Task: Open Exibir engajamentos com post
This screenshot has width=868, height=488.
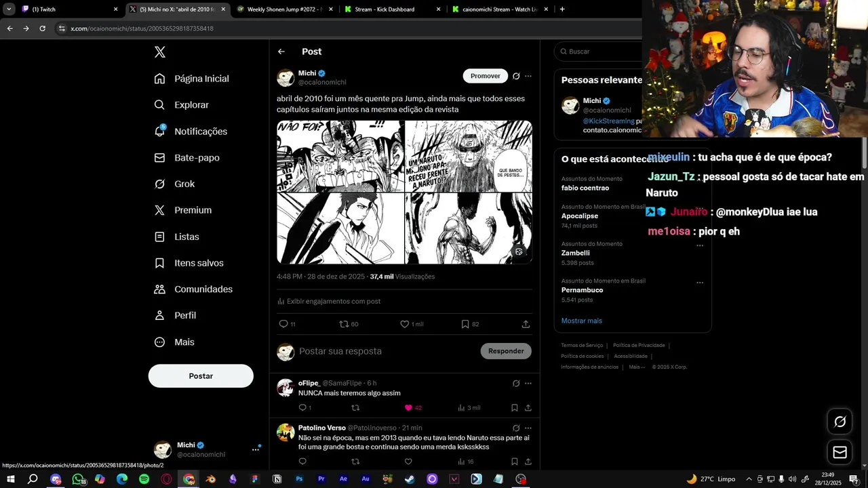Action: [x=329, y=302]
